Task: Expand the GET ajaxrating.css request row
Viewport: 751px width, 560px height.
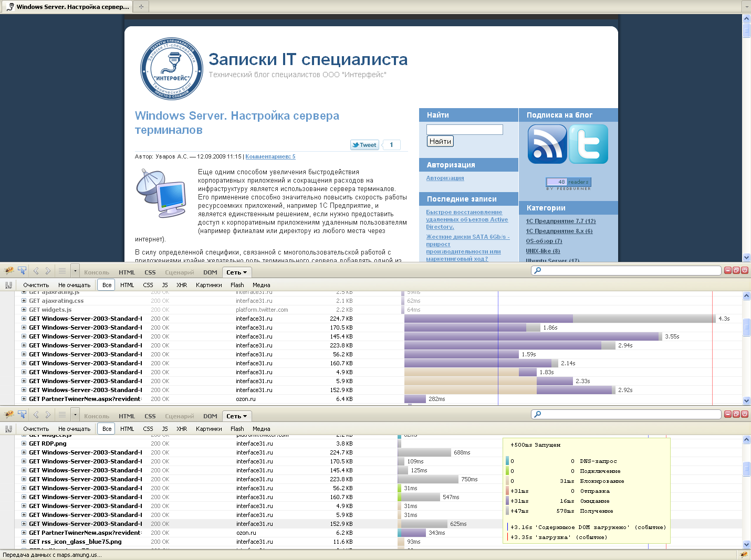Action: (24, 301)
